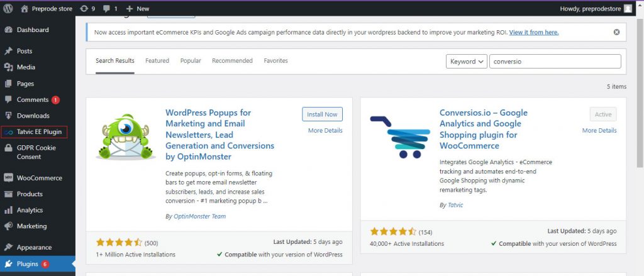Click the red 6 badge on Plugins
The height and width of the screenshot is (276, 644).
(x=45, y=264)
